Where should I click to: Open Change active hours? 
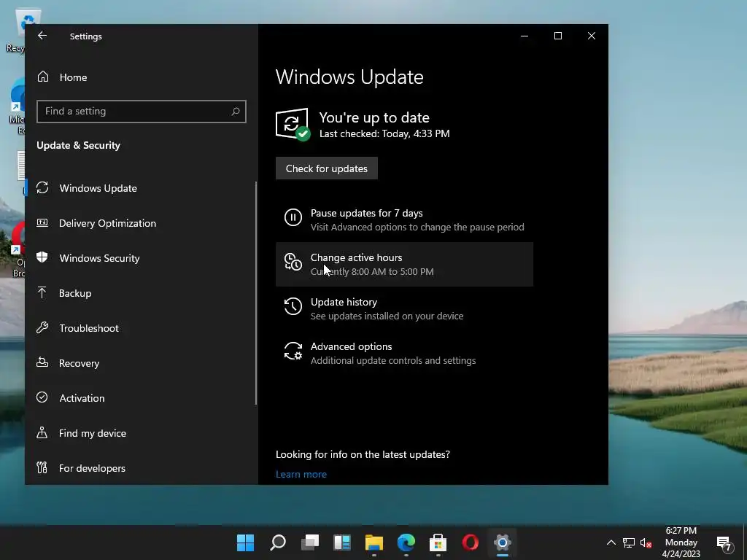pos(404,264)
